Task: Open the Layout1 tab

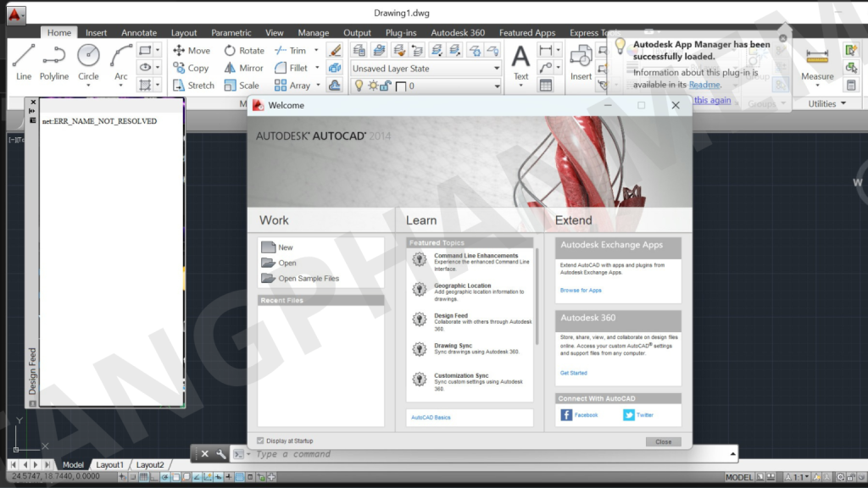Action: pos(109,465)
